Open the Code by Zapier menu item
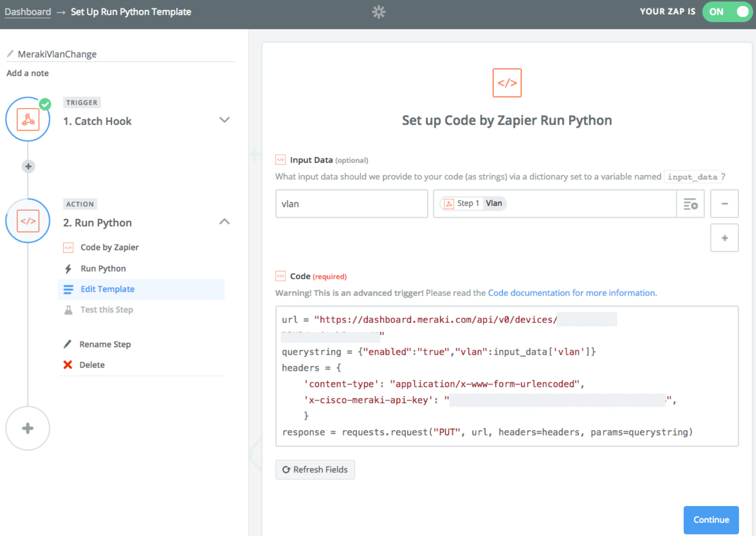This screenshot has height=536, width=756. pyautogui.click(x=109, y=247)
